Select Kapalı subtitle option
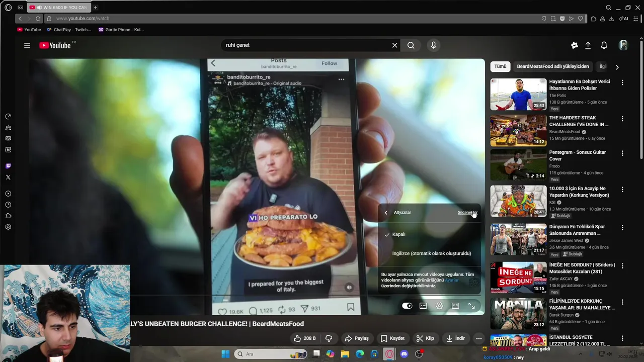644x362 pixels. 429,234
